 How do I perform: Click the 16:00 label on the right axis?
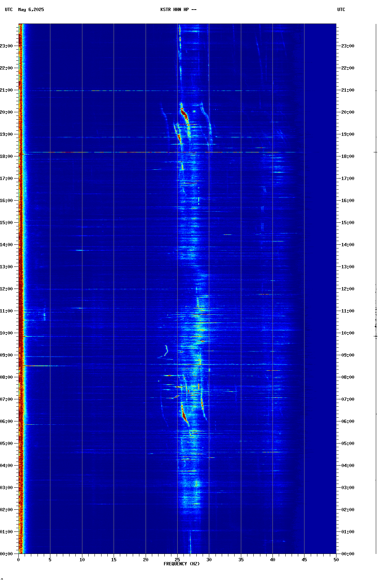tap(348, 201)
